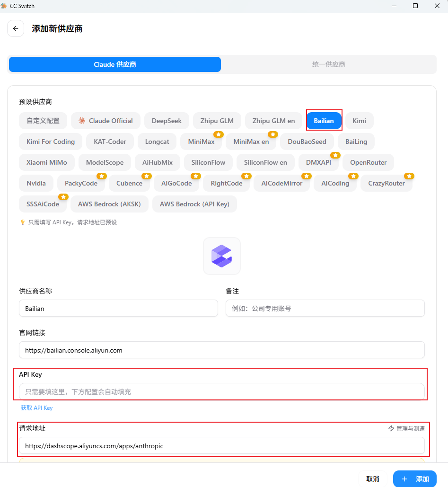Select the AICodeMirror preset
The height and width of the screenshot is (487, 448).
click(281, 183)
